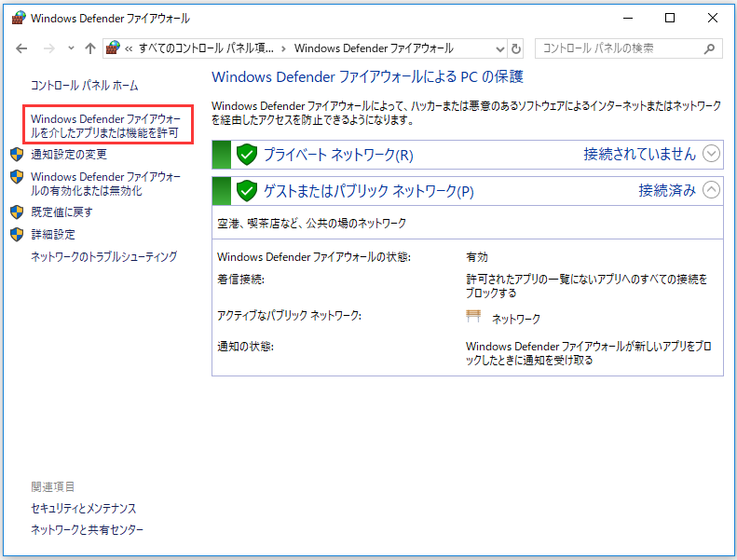
Task: Click 接続されていません status text
Action: tap(640, 154)
